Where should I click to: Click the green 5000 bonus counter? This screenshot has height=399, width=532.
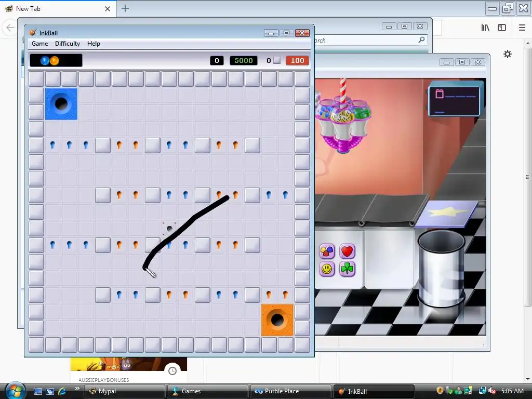coord(244,60)
